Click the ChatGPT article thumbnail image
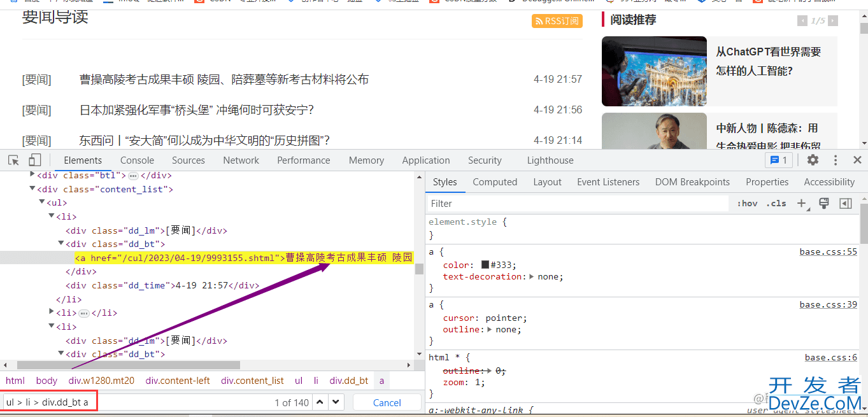The image size is (868, 417). 654,71
